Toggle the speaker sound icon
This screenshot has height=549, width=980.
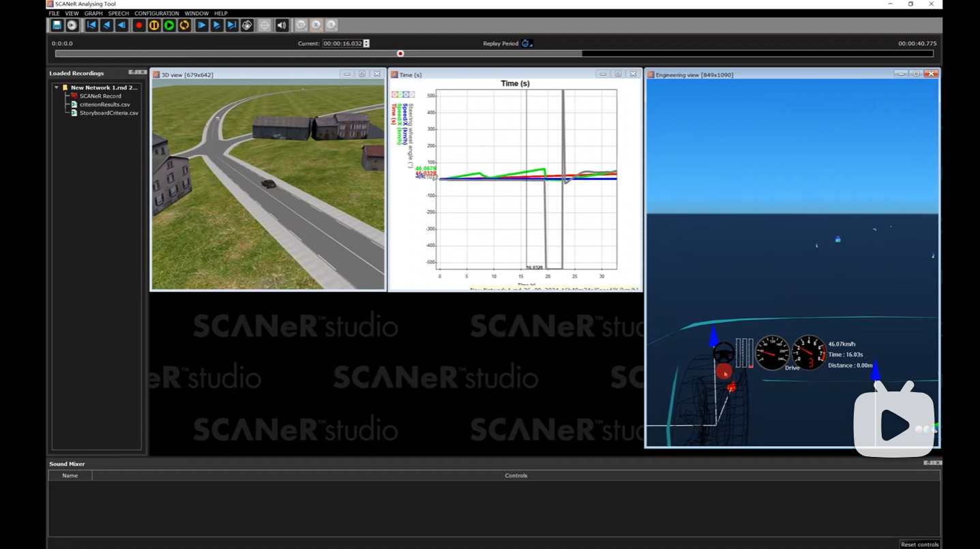click(282, 25)
